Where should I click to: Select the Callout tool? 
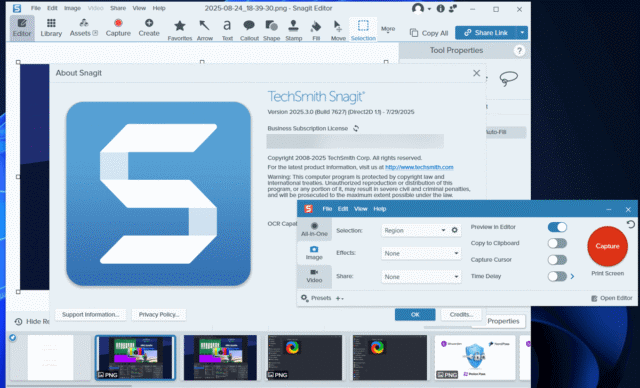coord(249,30)
